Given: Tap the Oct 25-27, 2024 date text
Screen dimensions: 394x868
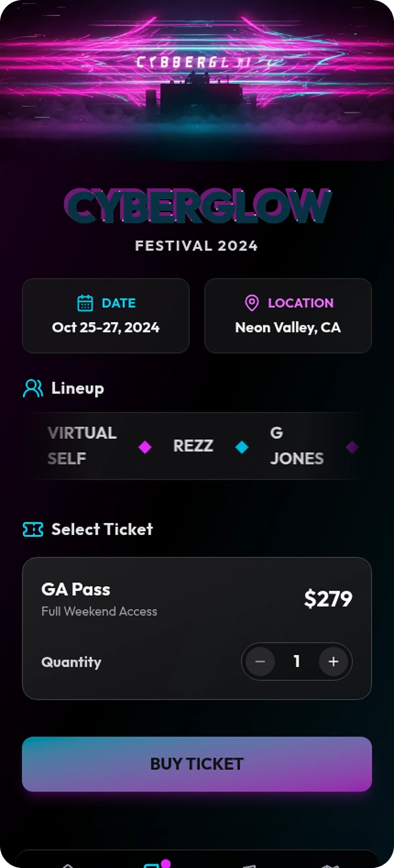Looking at the screenshot, I should [x=106, y=327].
